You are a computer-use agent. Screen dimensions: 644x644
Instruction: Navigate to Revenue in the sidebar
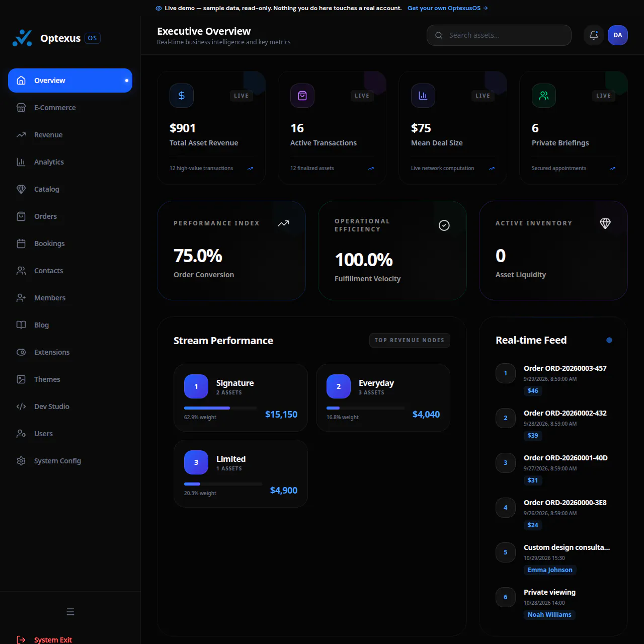[70, 135]
